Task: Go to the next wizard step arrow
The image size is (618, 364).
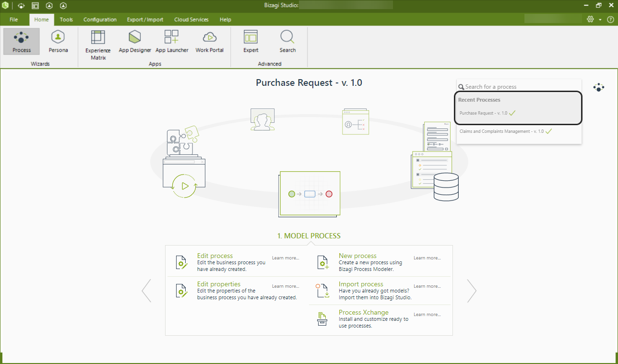Action: [472, 291]
